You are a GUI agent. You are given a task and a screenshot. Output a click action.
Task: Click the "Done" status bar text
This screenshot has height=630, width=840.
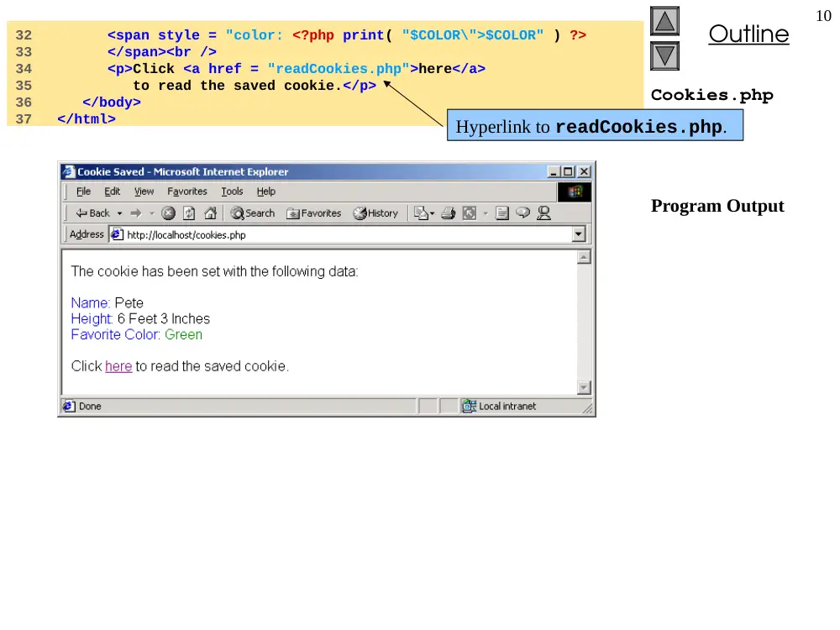[90, 406]
